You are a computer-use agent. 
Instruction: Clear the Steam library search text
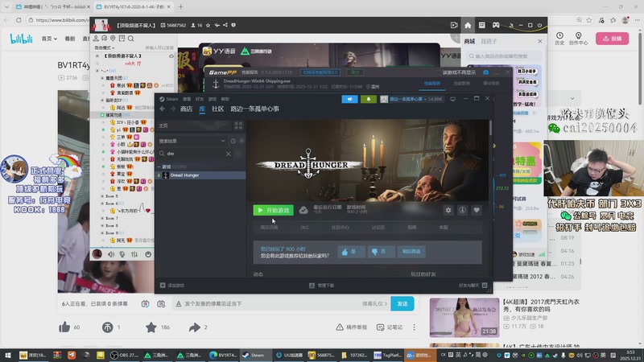[229, 154]
